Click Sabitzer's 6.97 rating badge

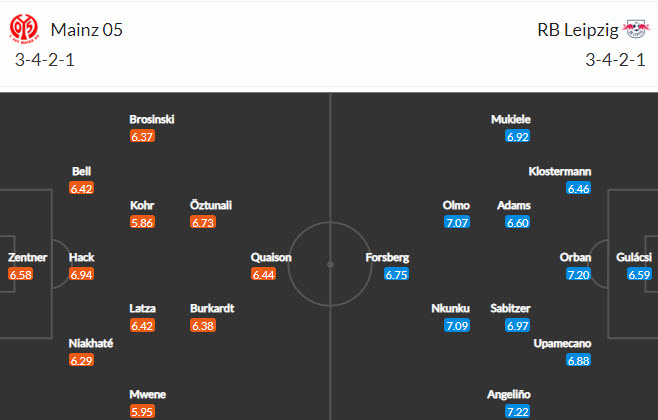click(517, 325)
